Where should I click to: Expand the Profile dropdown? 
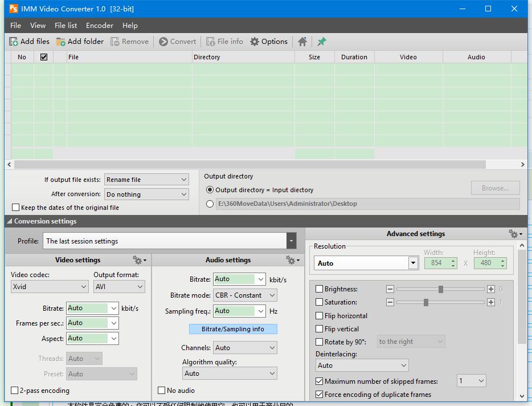(291, 241)
